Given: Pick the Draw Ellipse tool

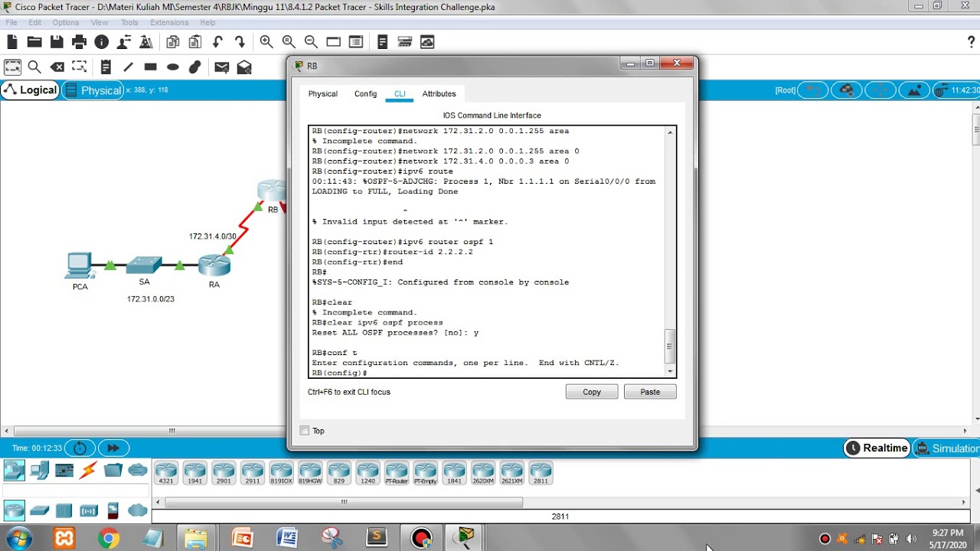Looking at the screenshot, I should (x=173, y=67).
